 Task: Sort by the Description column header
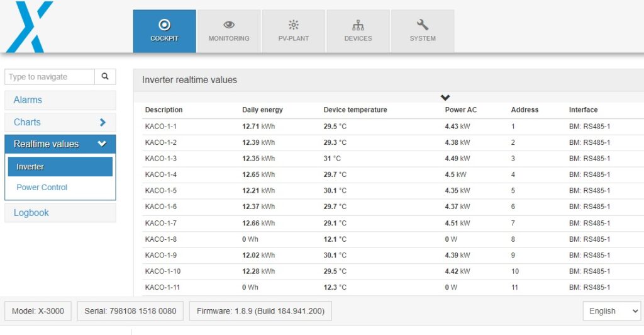point(164,110)
